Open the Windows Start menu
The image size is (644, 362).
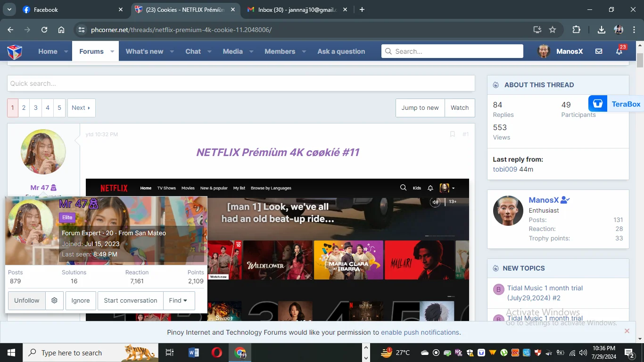[x=11, y=353]
